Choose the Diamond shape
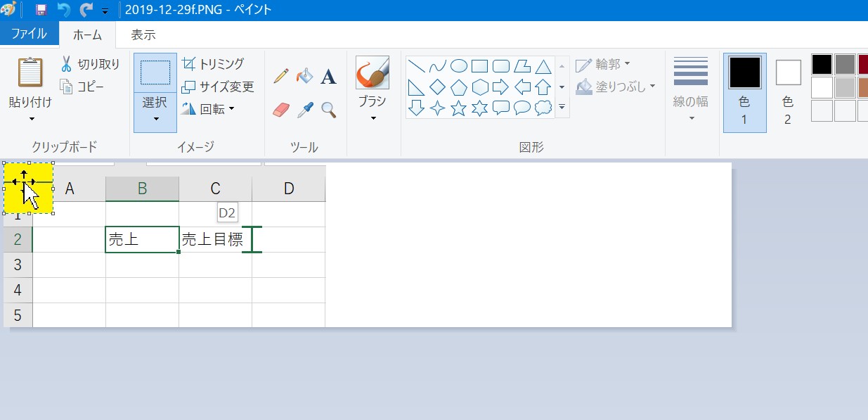Screen dimensions: 868x420 click(438, 87)
